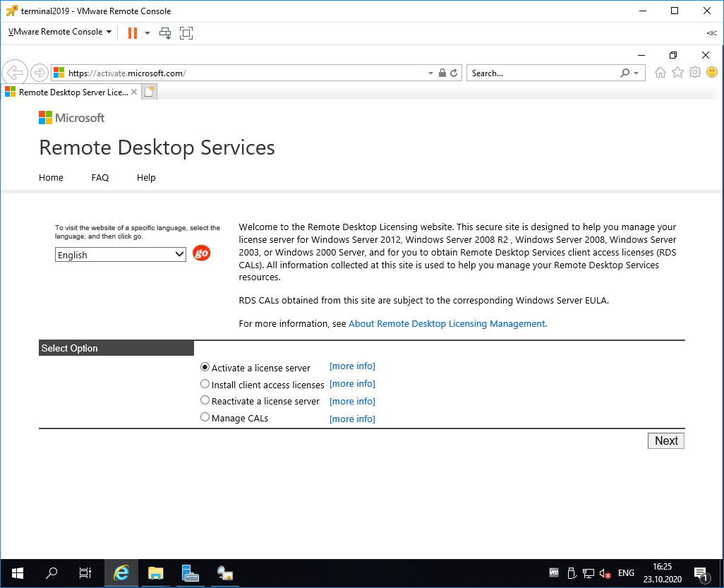Select Reactivate a license server radio button
724x588 pixels.
[205, 400]
